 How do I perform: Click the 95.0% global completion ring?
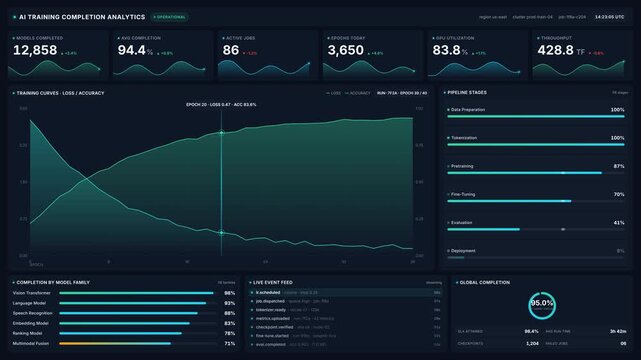(x=542, y=305)
